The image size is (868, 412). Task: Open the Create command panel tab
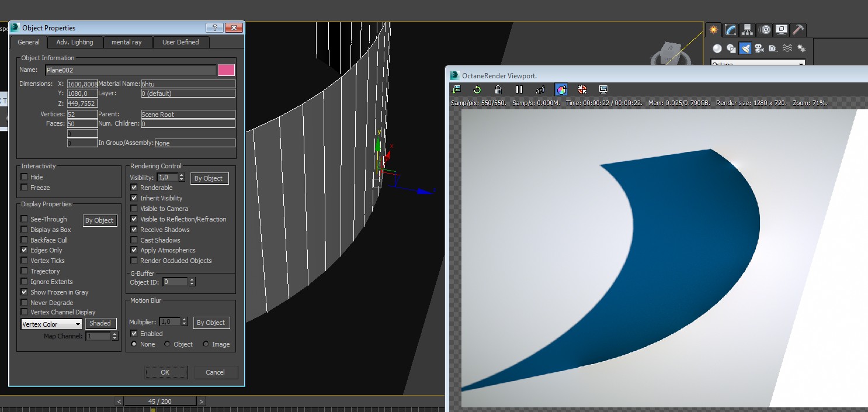(713, 30)
